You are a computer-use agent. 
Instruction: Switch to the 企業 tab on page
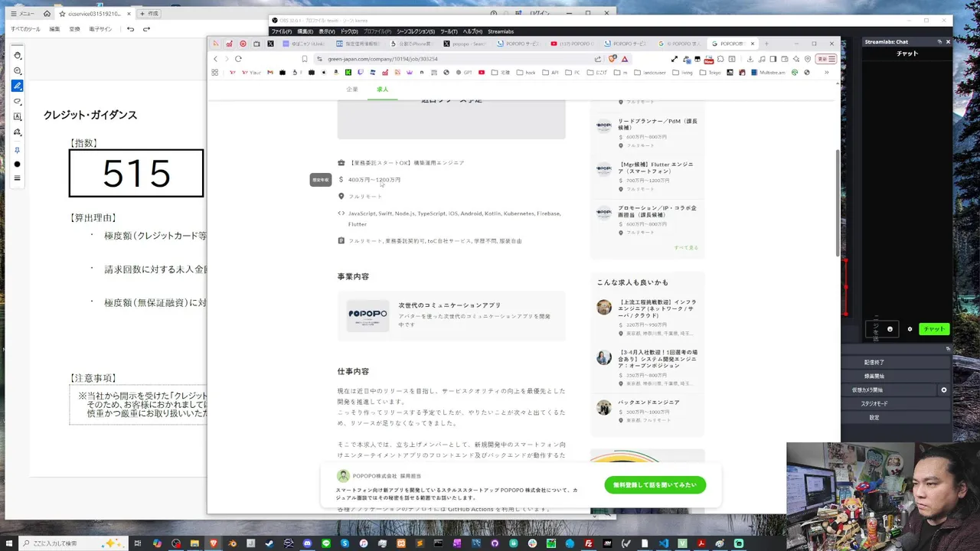click(x=352, y=90)
